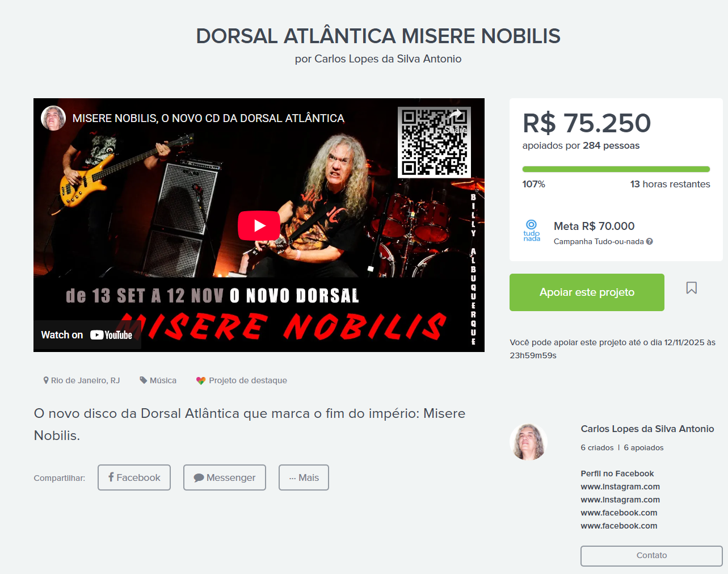
Task: Open the Tudo-ou-nada help question mark
Action: (650, 241)
